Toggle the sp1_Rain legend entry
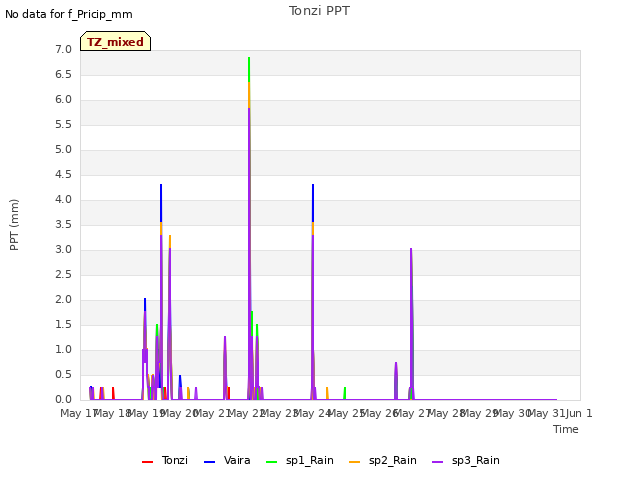This screenshot has height=480, width=640. tap(300, 460)
